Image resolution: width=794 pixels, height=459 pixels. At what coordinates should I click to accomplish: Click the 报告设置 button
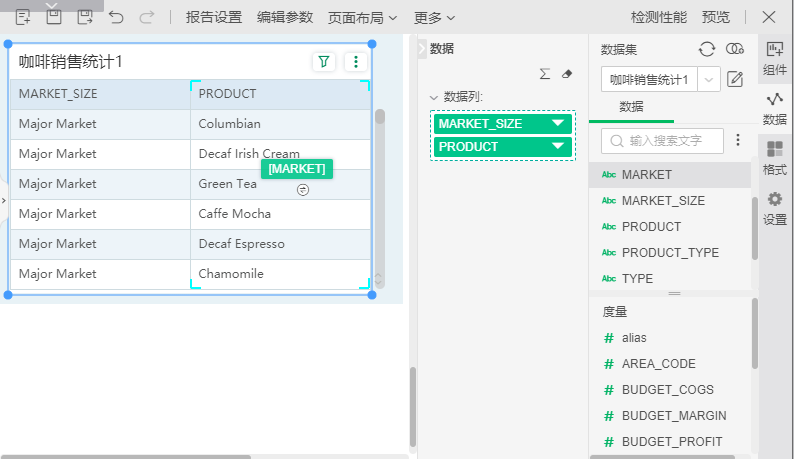[x=214, y=17]
